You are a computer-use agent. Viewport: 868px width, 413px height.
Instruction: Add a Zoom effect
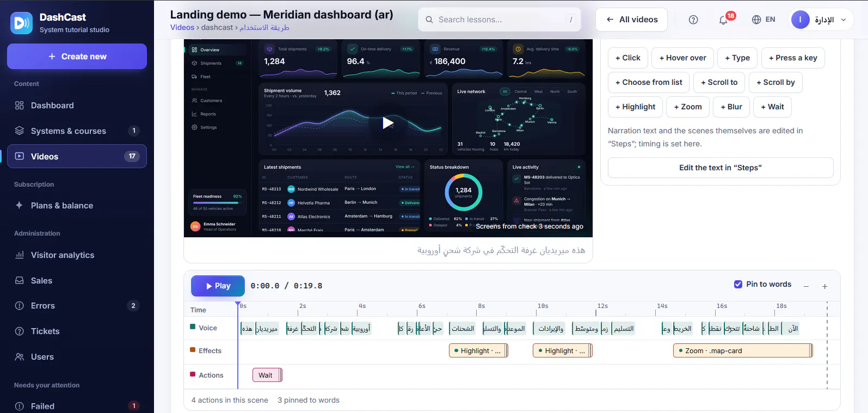point(688,107)
